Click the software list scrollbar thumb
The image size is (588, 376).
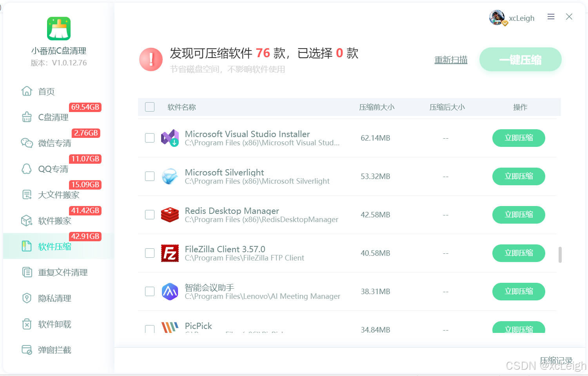[x=560, y=255]
